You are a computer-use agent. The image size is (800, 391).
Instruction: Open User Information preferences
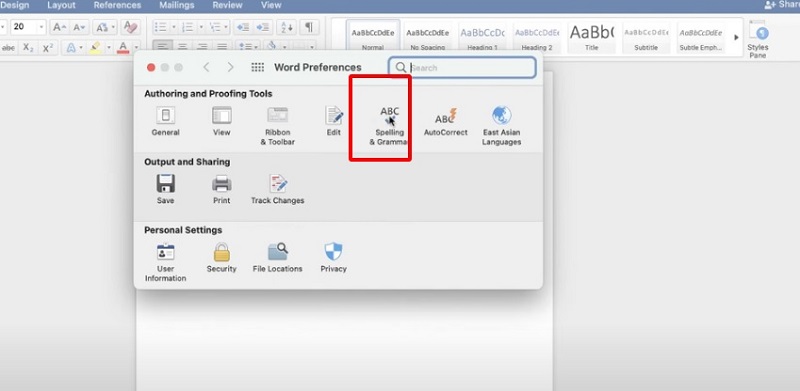click(165, 262)
